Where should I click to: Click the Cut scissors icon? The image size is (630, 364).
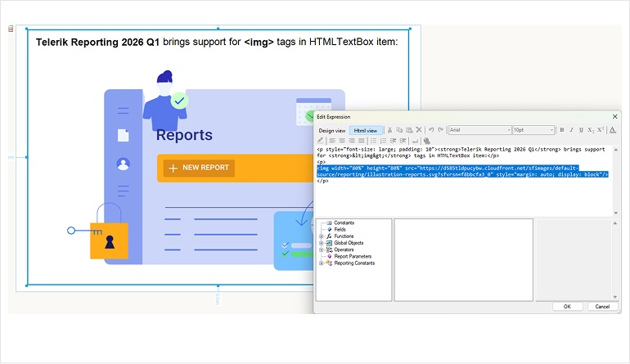(389, 130)
